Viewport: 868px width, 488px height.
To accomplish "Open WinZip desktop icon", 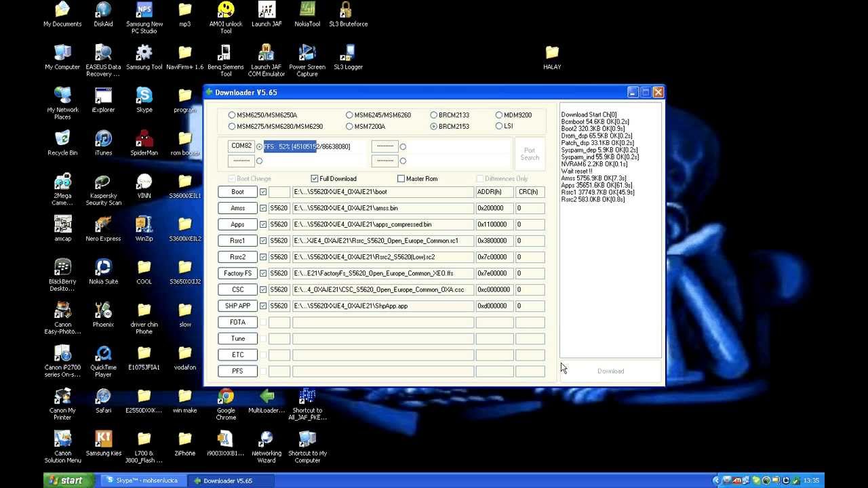I will (x=144, y=229).
